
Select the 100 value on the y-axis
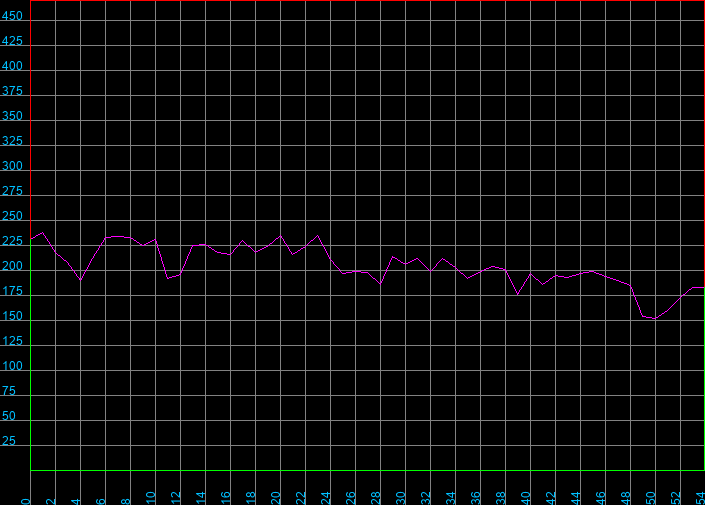pos(12,366)
